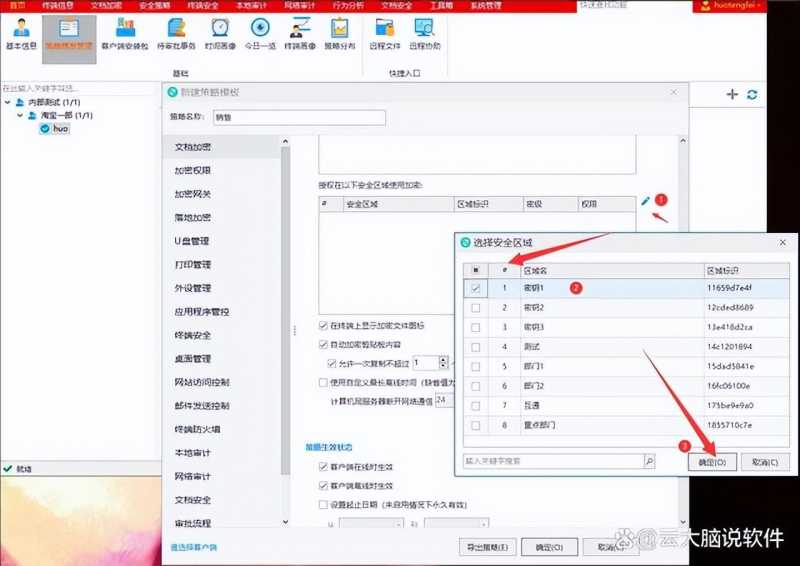Screen dimensions: 800x566
Task: Open the end date dropdown
Action: pos(456,524)
